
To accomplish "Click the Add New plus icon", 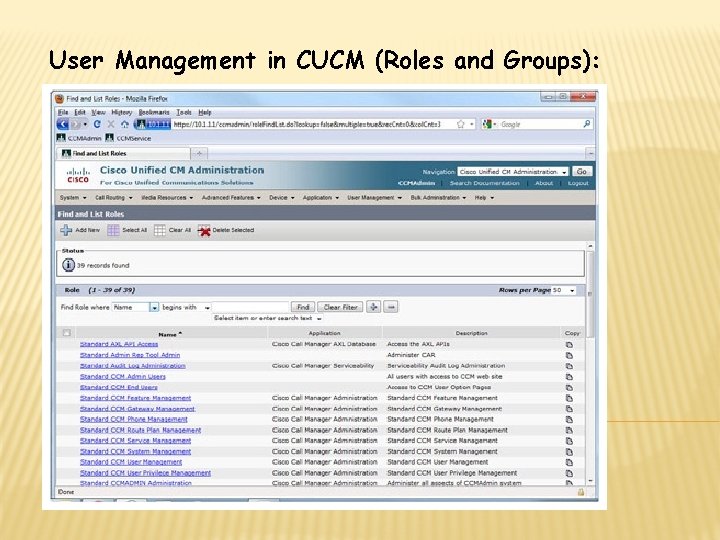I will click(x=66, y=230).
